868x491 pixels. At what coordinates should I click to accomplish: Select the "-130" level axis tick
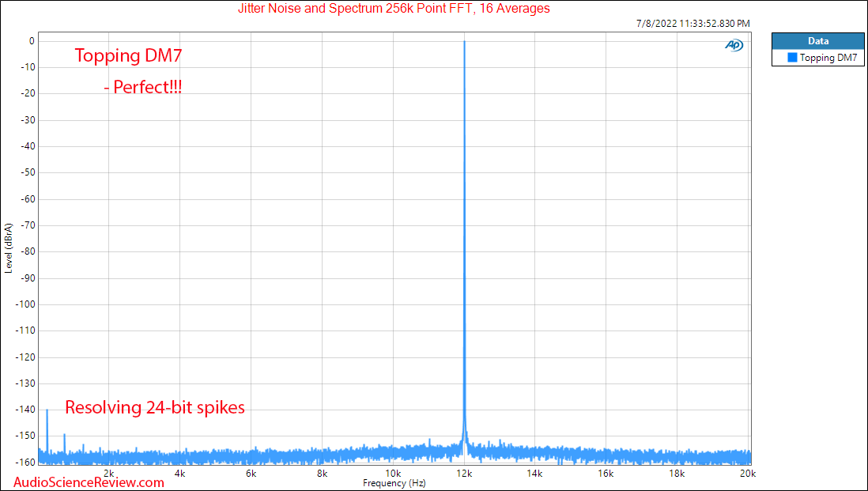25,383
